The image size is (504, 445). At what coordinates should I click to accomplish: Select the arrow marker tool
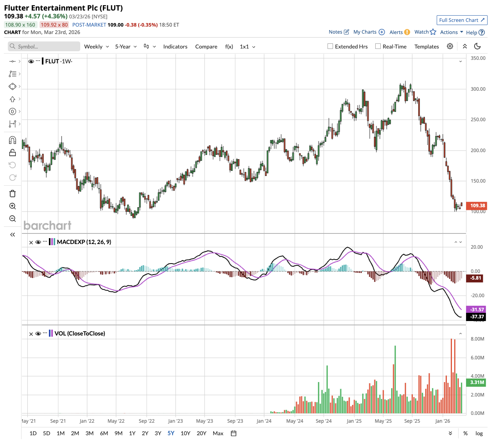[x=13, y=99]
